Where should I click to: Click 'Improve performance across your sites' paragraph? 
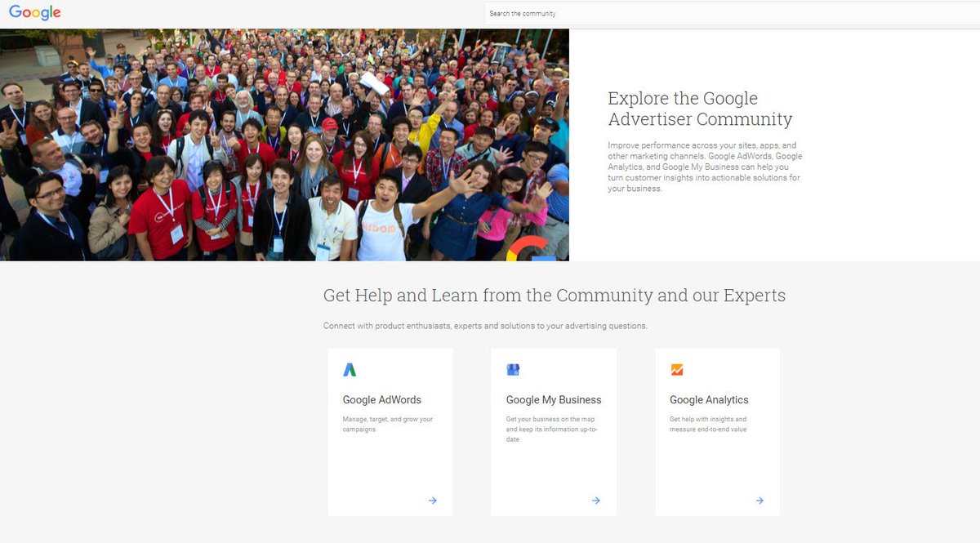tap(705, 167)
